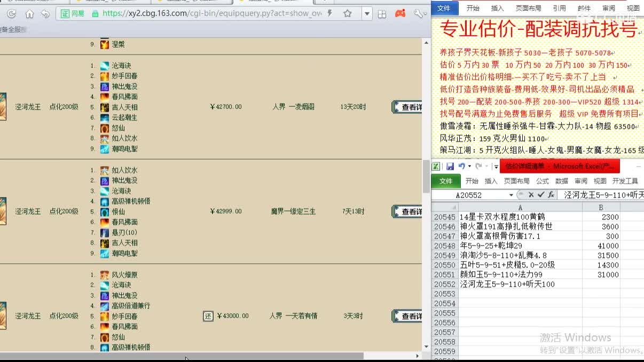
Task: Reload the page in the browser
Action: point(11,14)
